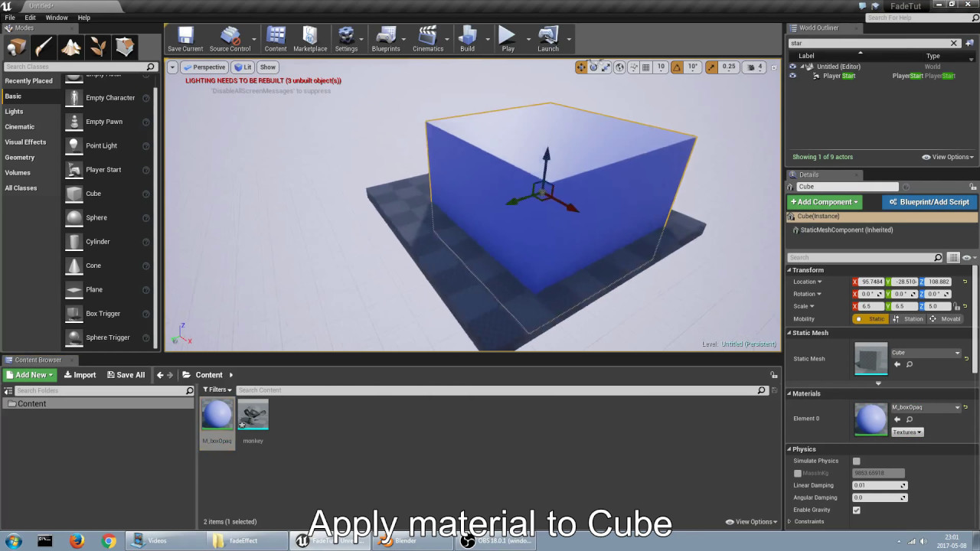Image resolution: width=980 pixels, height=551 pixels.
Task: Select the scale gizmo mode icon
Action: click(x=606, y=67)
